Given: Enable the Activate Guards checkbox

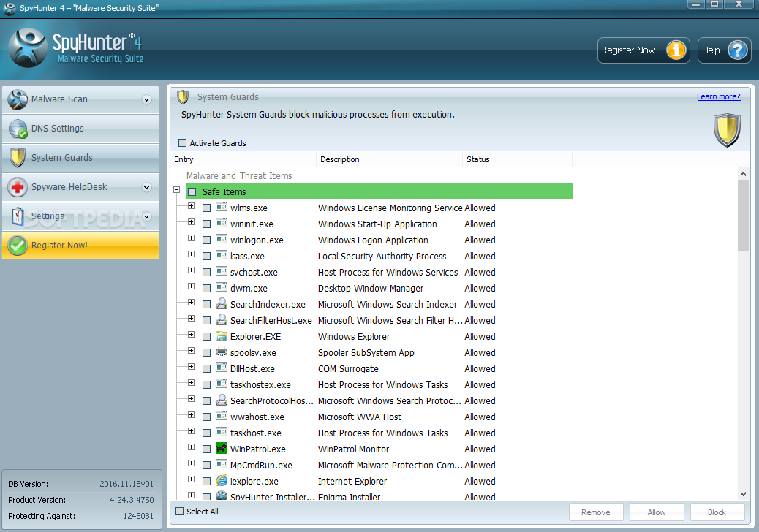Looking at the screenshot, I should tap(182, 143).
